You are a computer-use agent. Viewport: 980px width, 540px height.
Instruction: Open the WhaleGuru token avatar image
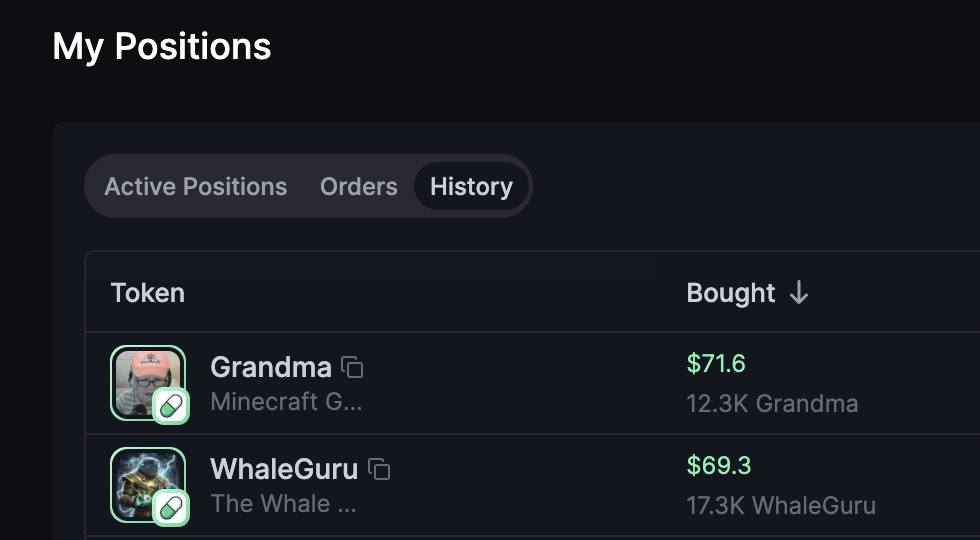coord(142,478)
